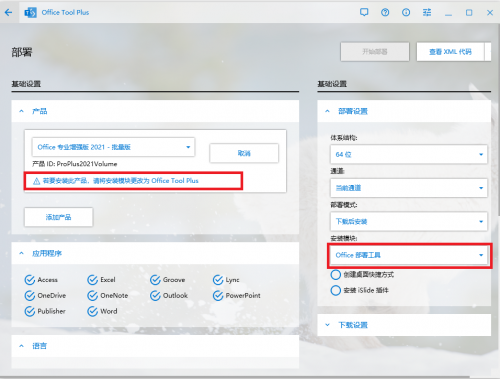Click the warning triangle icon
Screen dimensions: 500x379
[x=36, y=181]
